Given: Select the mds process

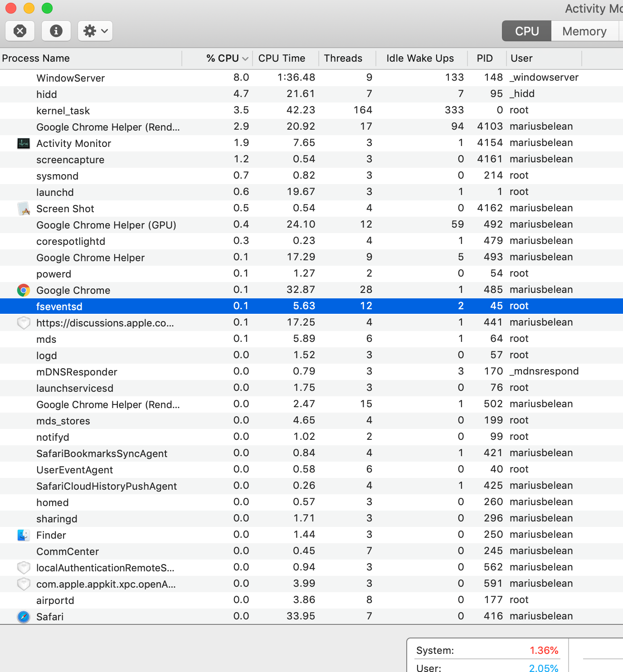Looking at the screenshot, I should click(x=46, y=339).
